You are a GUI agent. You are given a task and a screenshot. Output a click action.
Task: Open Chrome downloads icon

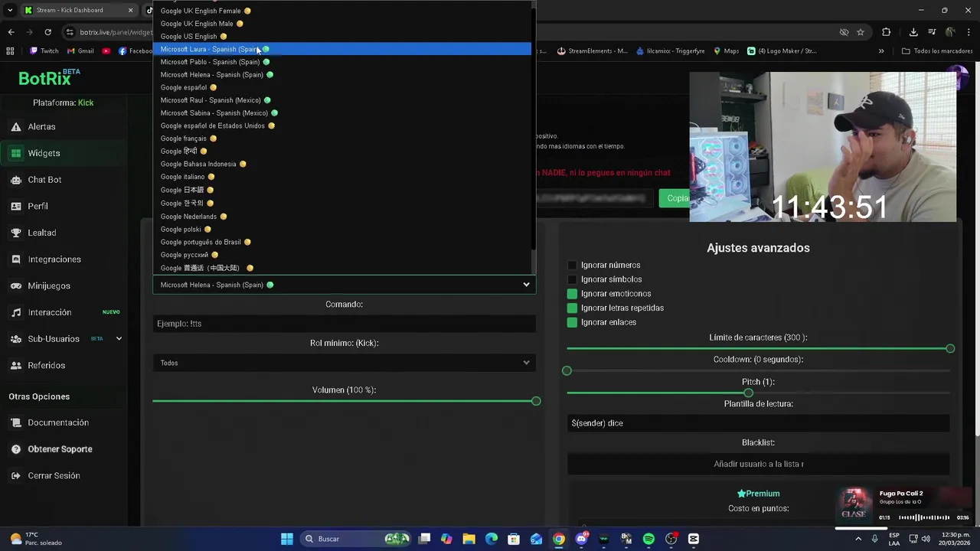click(913, 32)
